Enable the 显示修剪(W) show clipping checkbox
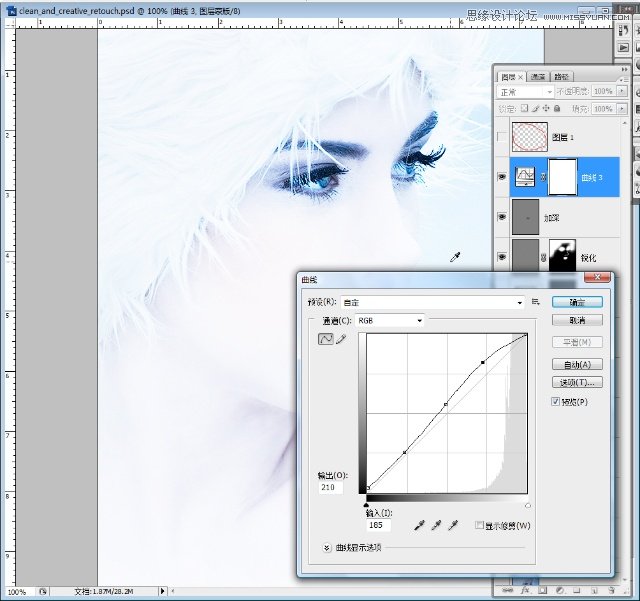This screenshot has height=601, width=640. point(479,525)
